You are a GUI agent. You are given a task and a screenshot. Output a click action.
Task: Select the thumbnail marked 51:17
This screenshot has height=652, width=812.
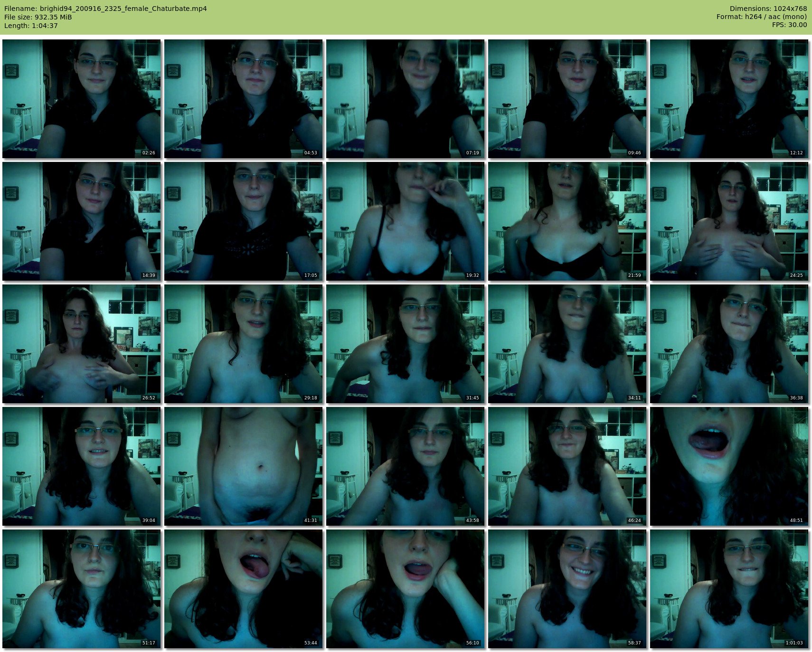click(81, 588)
